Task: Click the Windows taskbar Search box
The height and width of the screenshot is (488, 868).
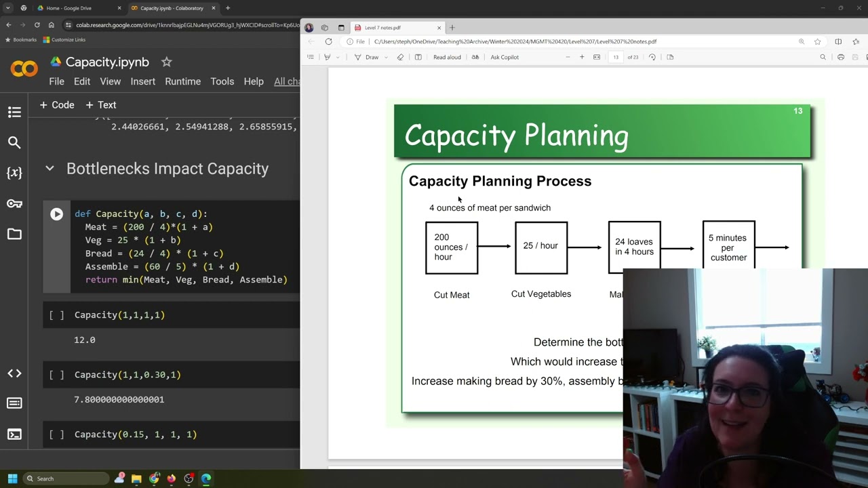Action: [x=66, y=479]
